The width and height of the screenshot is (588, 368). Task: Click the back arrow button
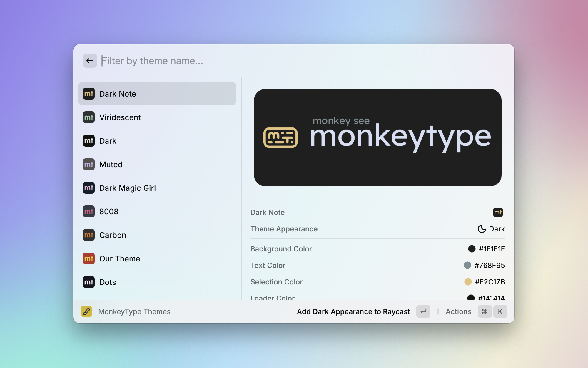[90, 61]
